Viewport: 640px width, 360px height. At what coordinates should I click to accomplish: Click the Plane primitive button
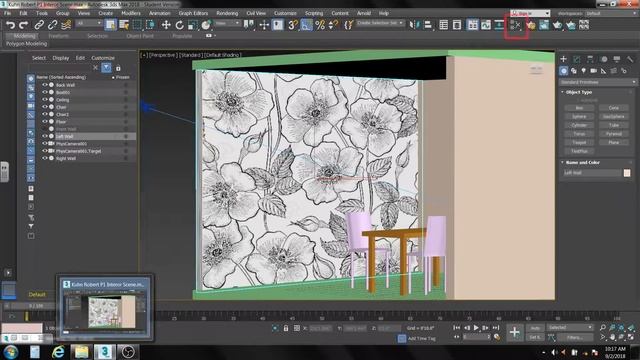(613, 142)
